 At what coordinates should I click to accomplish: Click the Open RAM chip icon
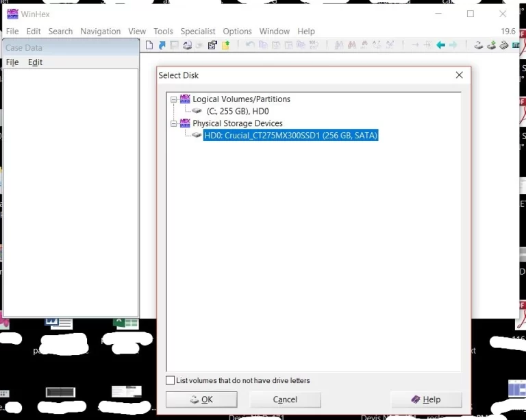[504, 45]
